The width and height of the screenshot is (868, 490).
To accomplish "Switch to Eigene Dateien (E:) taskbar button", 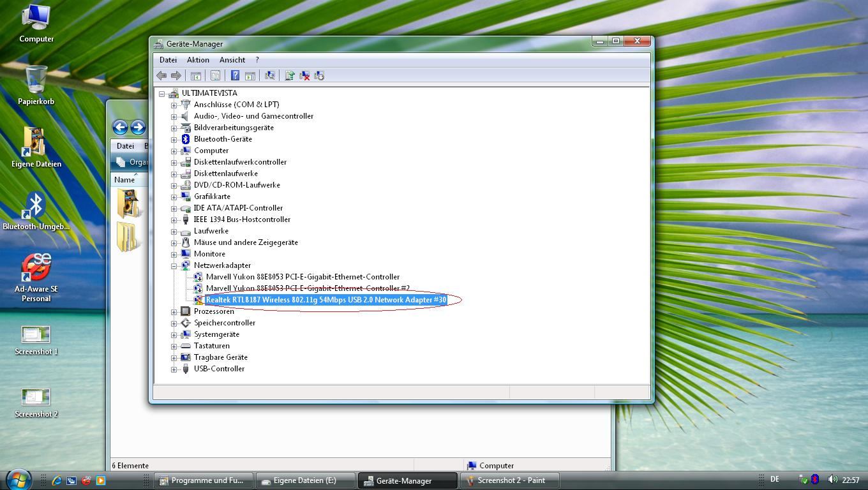I will pos(306,480).
